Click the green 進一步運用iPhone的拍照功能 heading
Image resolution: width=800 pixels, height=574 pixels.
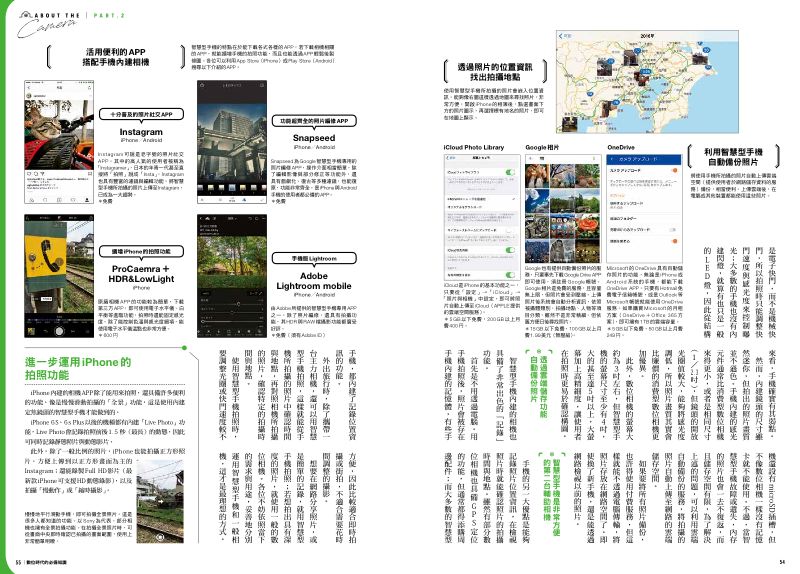(x=78, y=368)
